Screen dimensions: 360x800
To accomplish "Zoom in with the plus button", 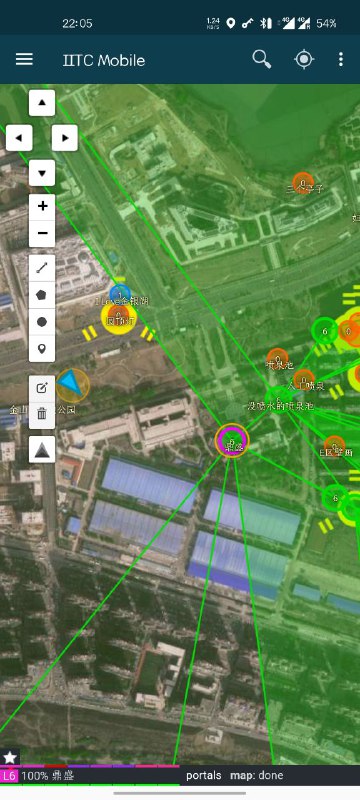I will coord(42,207).
